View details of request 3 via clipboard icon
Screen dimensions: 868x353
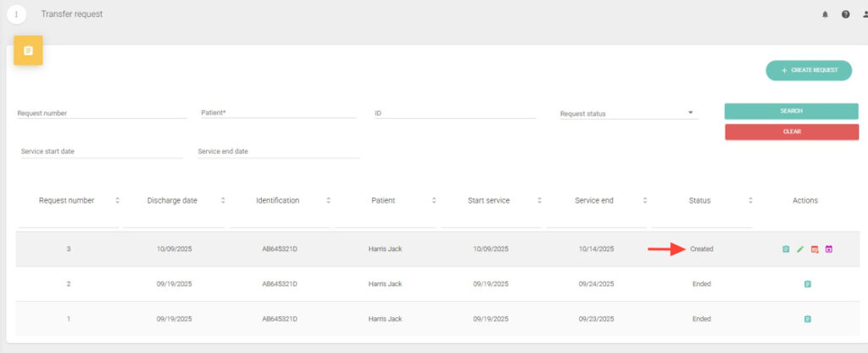[786, 249]
